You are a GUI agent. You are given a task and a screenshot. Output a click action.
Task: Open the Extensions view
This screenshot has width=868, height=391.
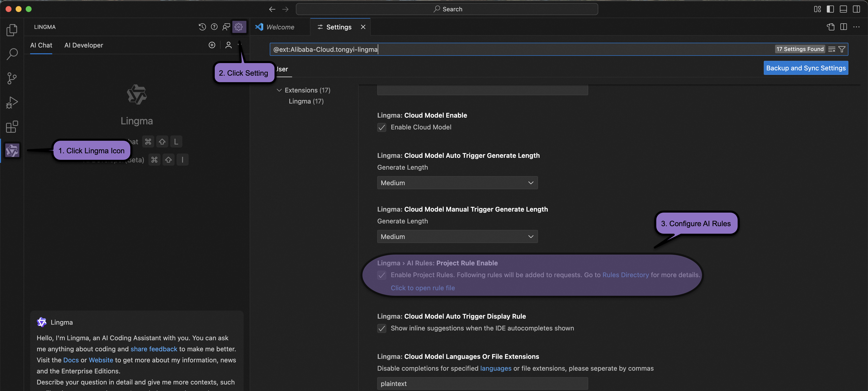coord(12,127)
